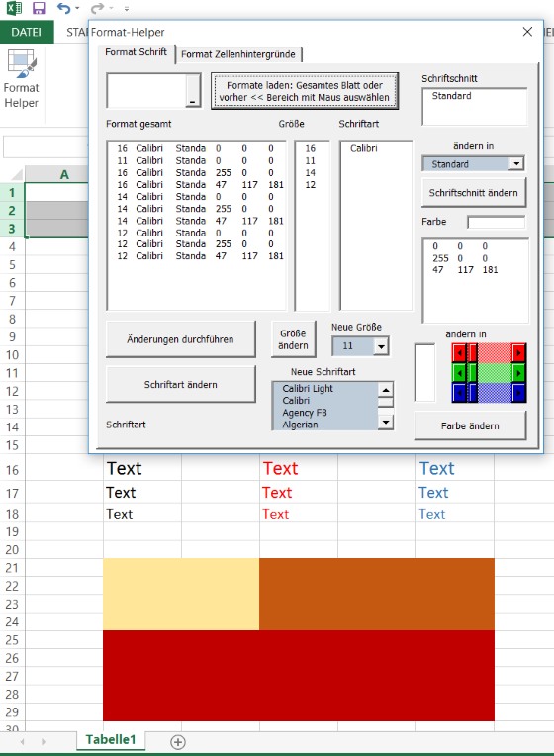Select size 12 in Größe list
Image resolution: width=554 pixels, height=756 pixels.
coord(310,185)
